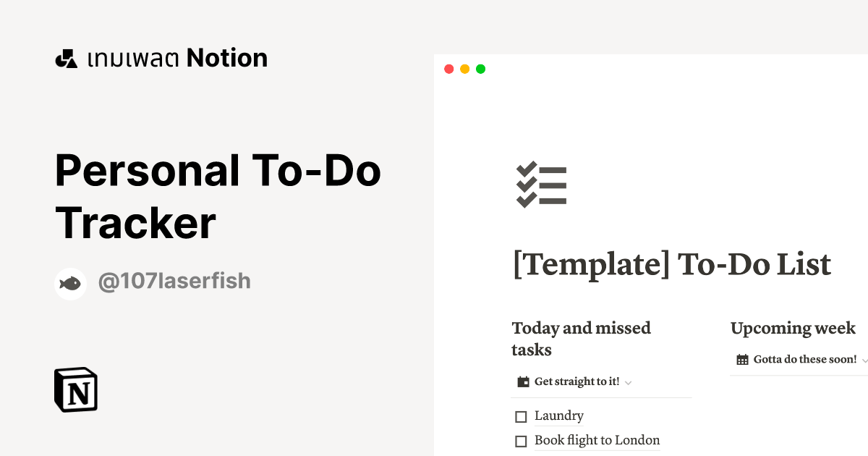Check the 'Book flight to London' checkbox
Image resolution: width=868 pixels, height=456 pixels.
pos(521,441)
